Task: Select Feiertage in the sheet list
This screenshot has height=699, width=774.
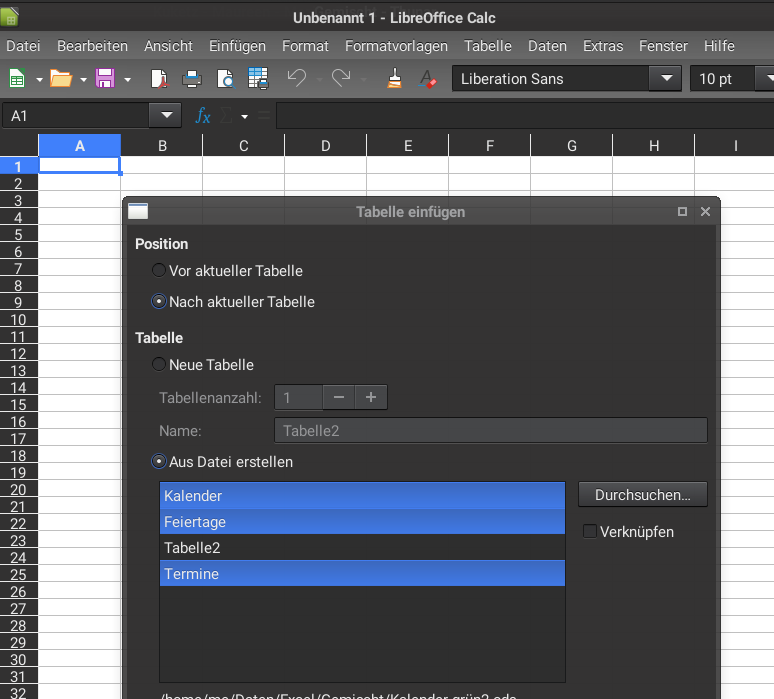Action: [362, 521]
